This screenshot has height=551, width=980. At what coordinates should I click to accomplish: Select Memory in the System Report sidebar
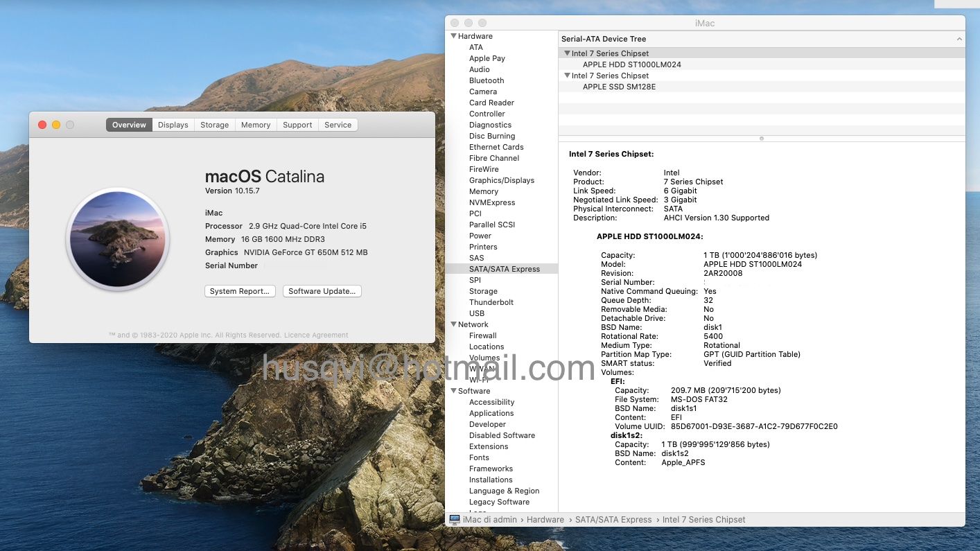pos(484,191)
